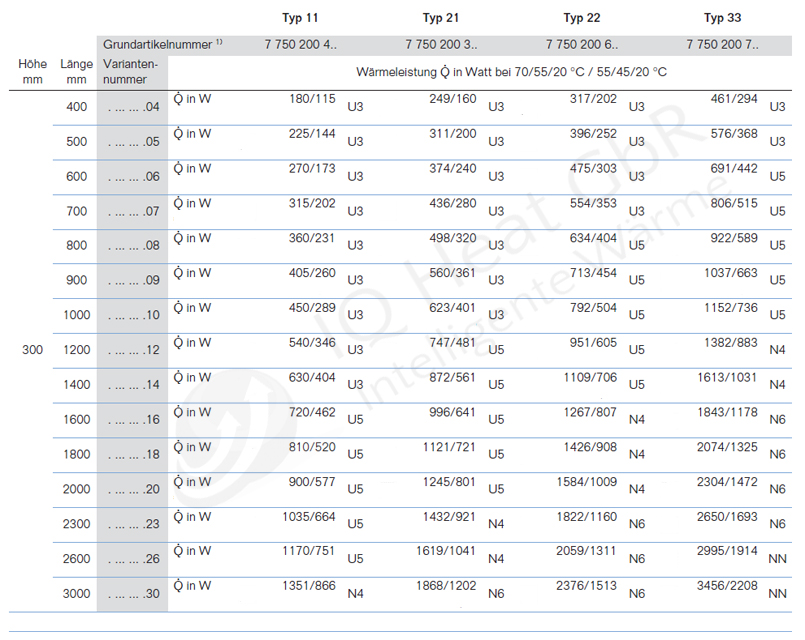Click the 3456/2208 heat output value
This screenshot has height=640, width=805.
pyautogui.click(x=727, y=586)
